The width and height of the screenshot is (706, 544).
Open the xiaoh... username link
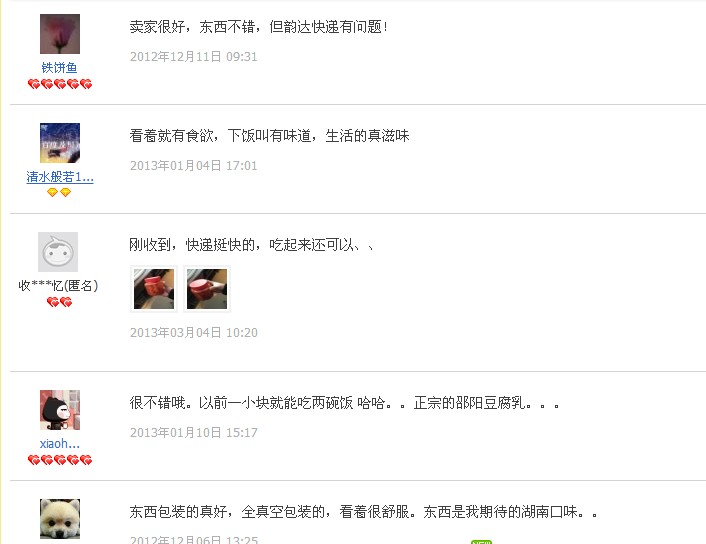click(x=60, y=444)
